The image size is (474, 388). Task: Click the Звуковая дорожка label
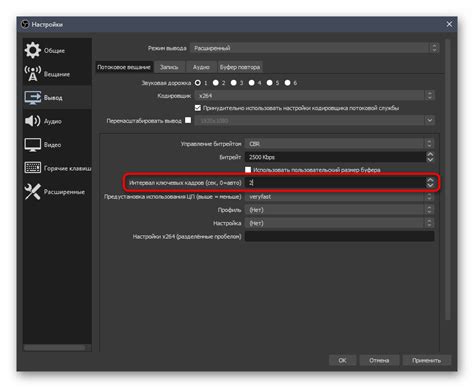point(166,83)
